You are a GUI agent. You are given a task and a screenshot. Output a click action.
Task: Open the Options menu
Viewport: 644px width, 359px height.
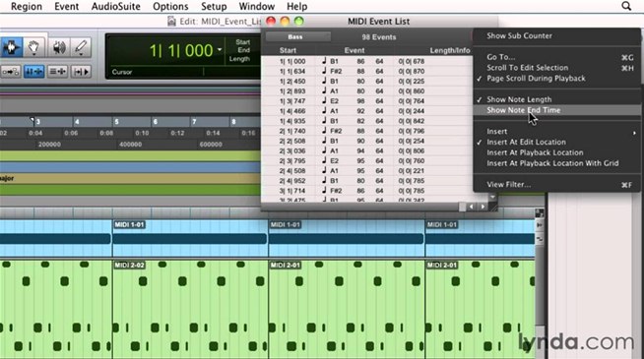point(170,7)
